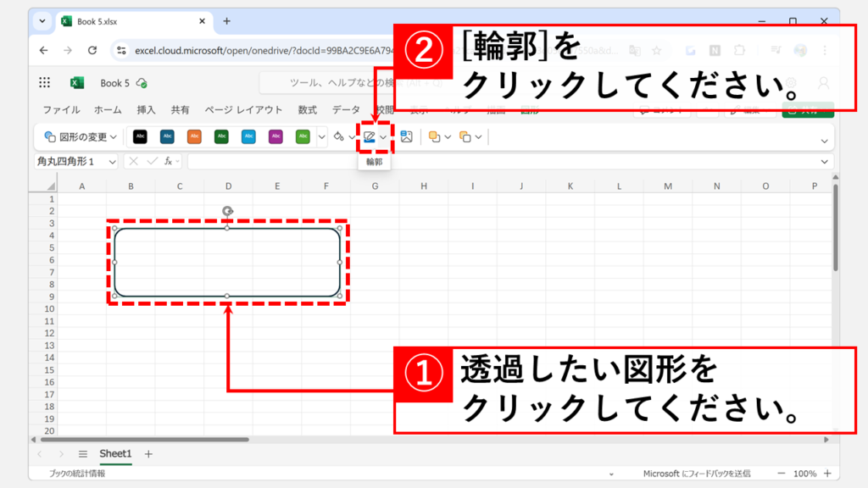Select row 15 header

click(50, 369)
